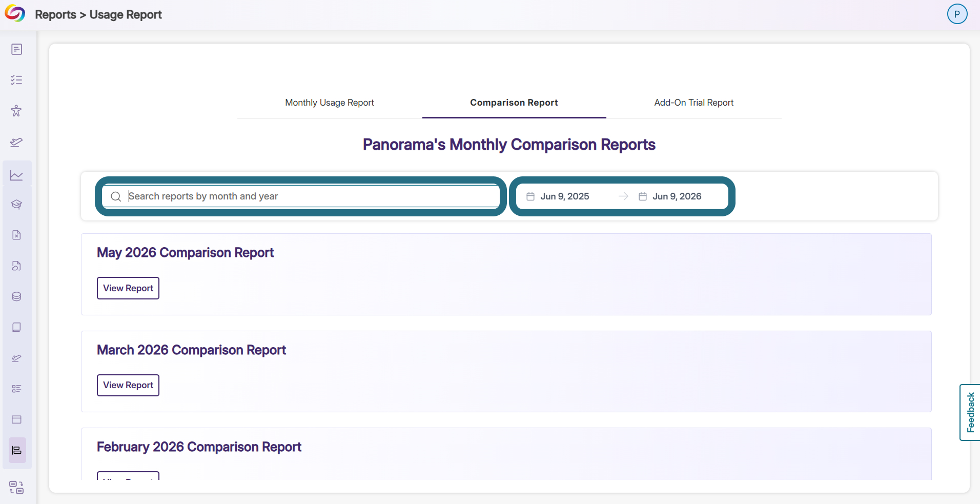
Task: Click the graduation cap sidebar icon
Action: click(16, 204)
